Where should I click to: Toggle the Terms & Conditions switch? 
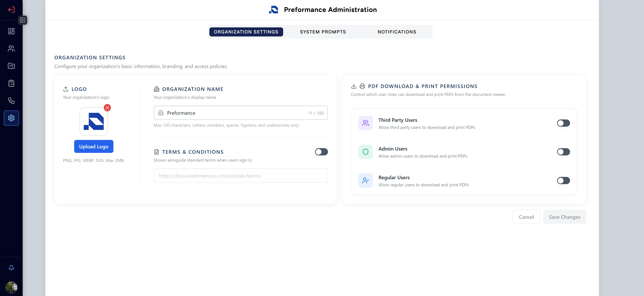point(321,152)
